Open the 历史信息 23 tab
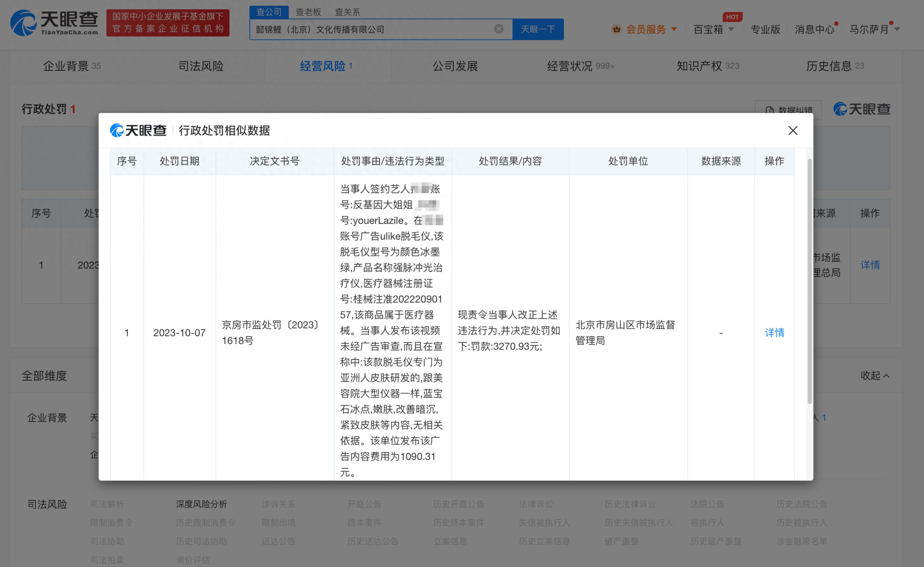This screenshot has width=924, height=567. pos(835,66)
